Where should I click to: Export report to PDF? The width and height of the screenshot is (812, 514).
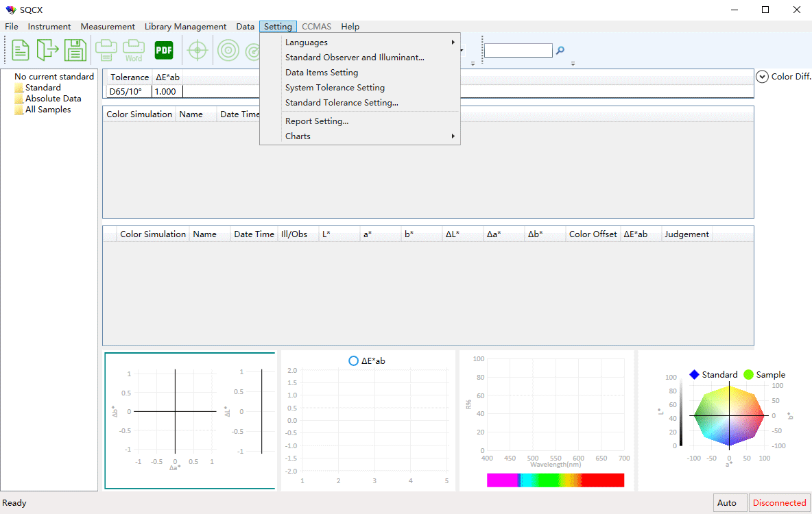(x=163, y=49)
